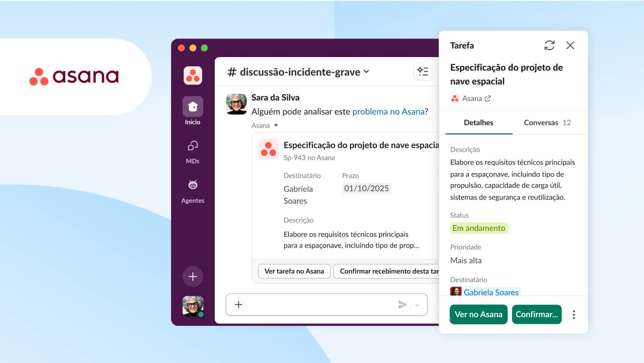
Task: Click Ver tarefa no Asana button
Action: coord(294,271)
